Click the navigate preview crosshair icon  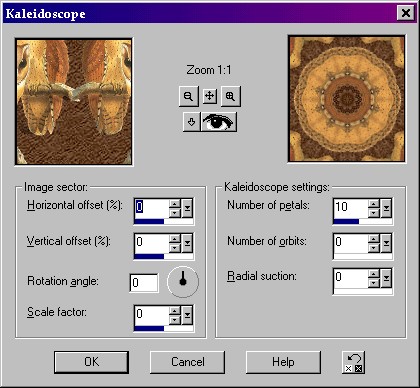pos(209,96)
